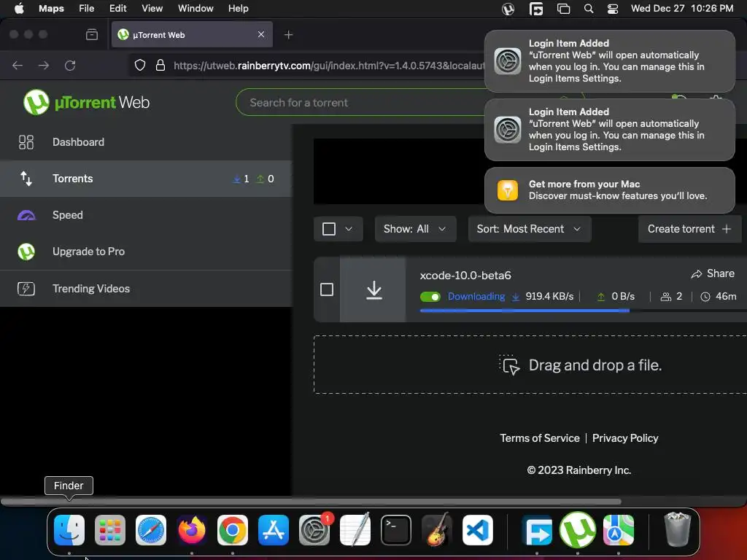Viewport: 747px width, 560px height.
Task: Click the browser back arrow
Action: tap(18, 65)
